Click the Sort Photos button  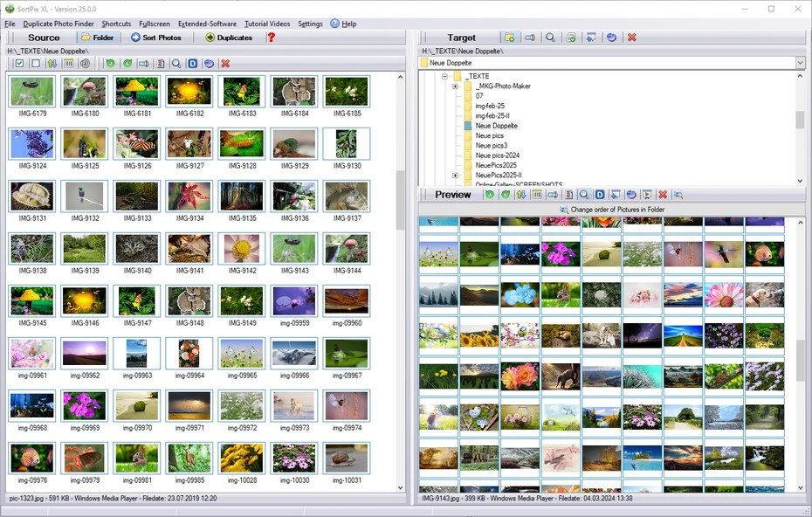(x=156, y=38)
